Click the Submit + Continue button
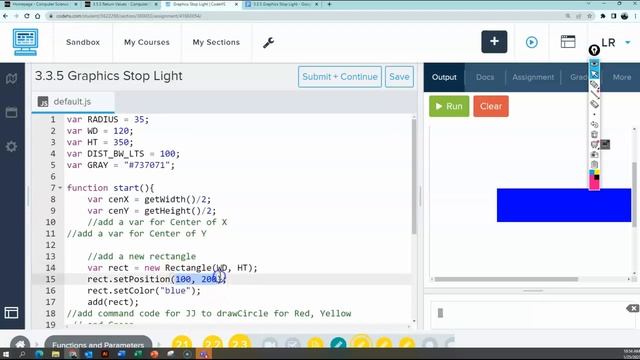 (340, 77)
